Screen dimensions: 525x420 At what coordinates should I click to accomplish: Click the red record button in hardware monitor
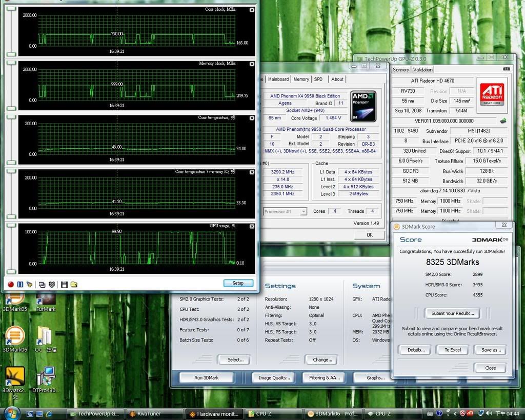(x=10, y=284)
